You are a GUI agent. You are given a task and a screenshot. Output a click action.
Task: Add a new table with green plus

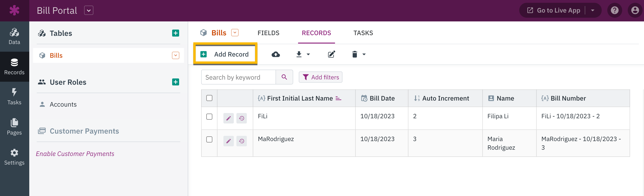coord(175,33)
